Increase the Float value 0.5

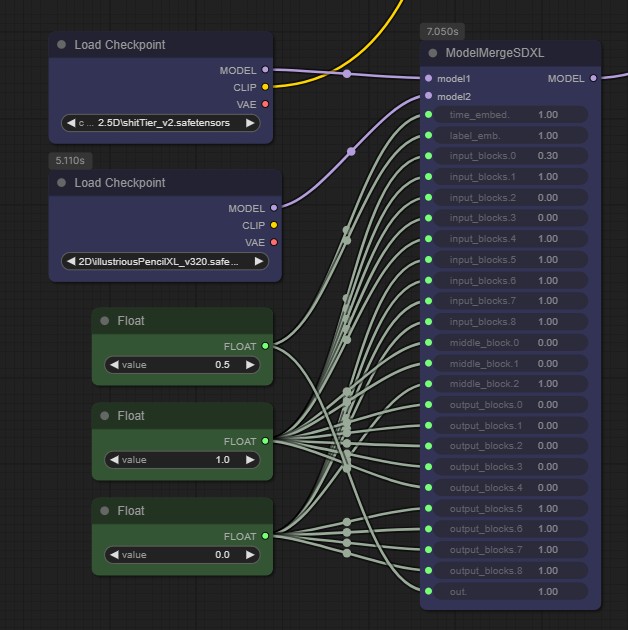250,365
